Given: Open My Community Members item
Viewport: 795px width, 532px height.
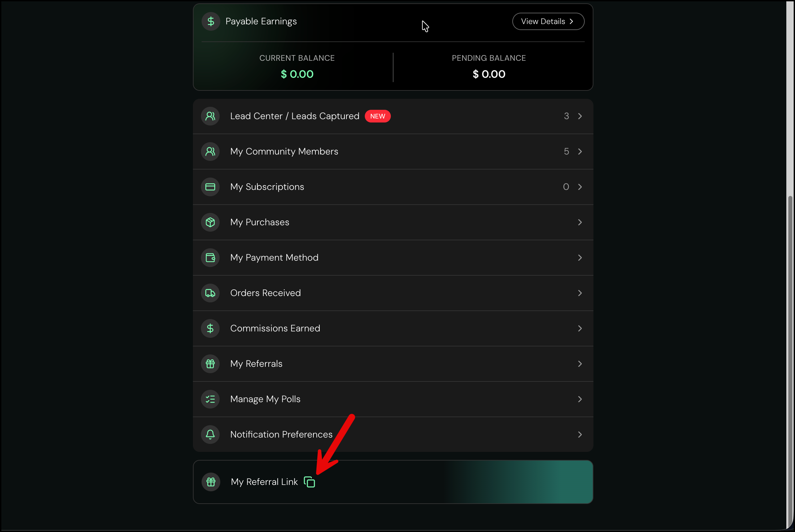Looking at the screenshot, I should [393, 151].
